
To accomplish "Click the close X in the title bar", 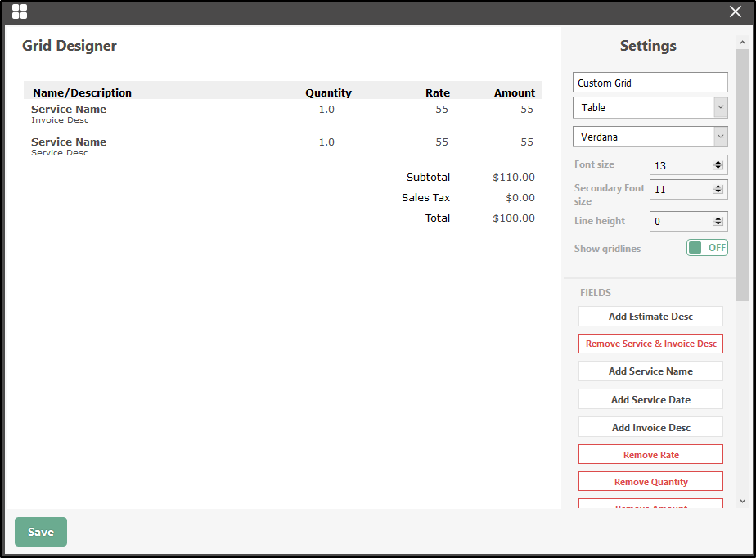I will pos(735,11).
